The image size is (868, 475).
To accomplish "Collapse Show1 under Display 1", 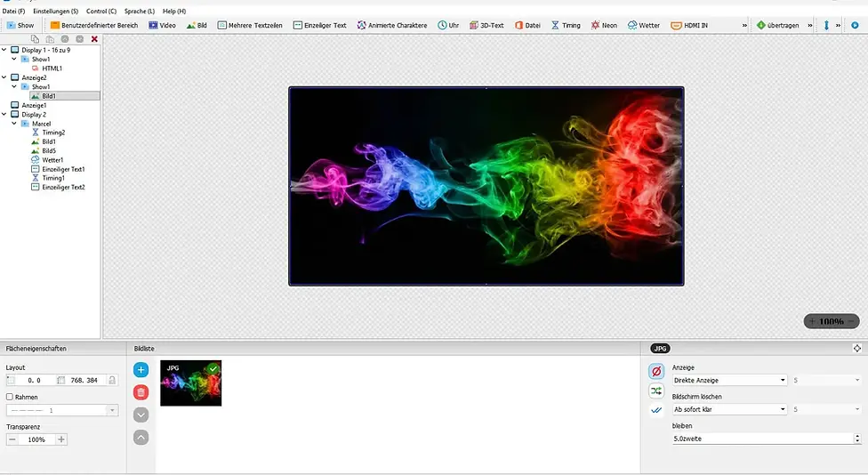I will pyautogui.click(x=14, y=59).
